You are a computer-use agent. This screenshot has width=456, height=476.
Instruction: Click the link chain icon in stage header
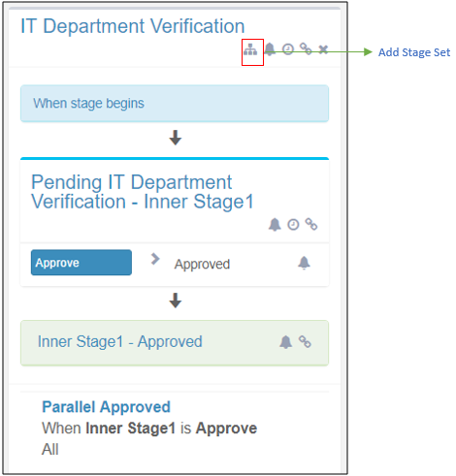(306, 49)
